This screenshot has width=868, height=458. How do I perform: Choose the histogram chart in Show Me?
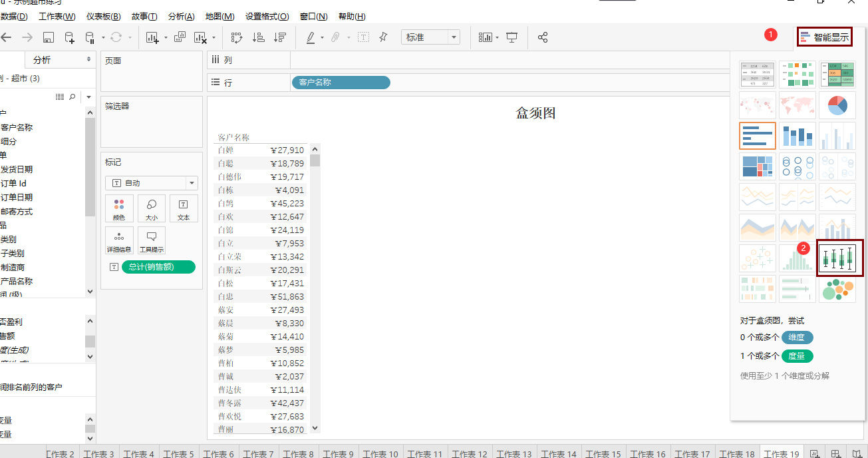(797, 258)
